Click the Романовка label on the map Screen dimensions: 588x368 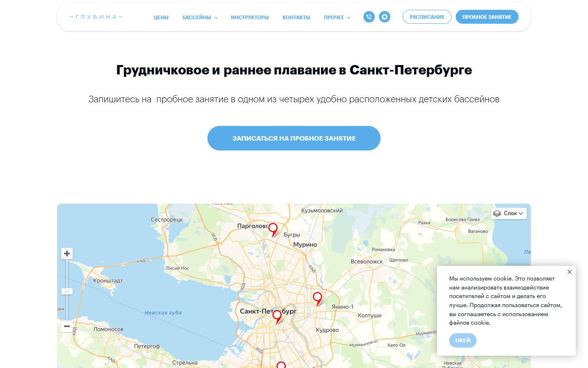[383, 249]
